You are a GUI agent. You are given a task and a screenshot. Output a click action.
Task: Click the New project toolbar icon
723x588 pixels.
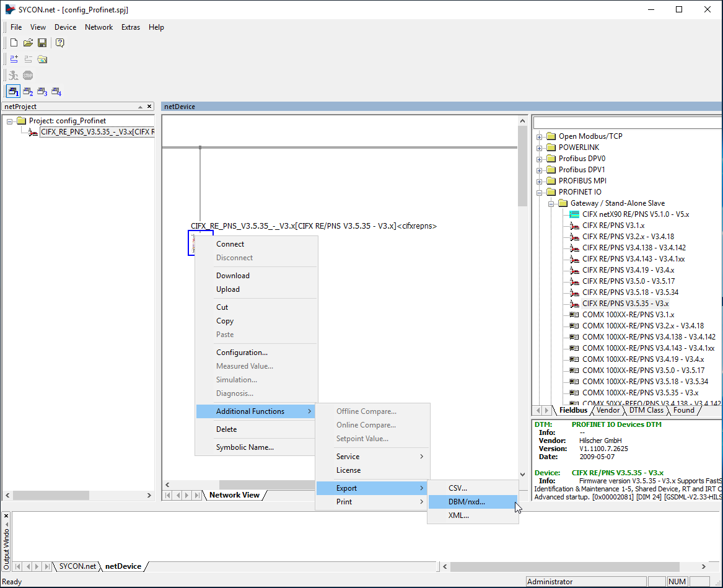14,43
